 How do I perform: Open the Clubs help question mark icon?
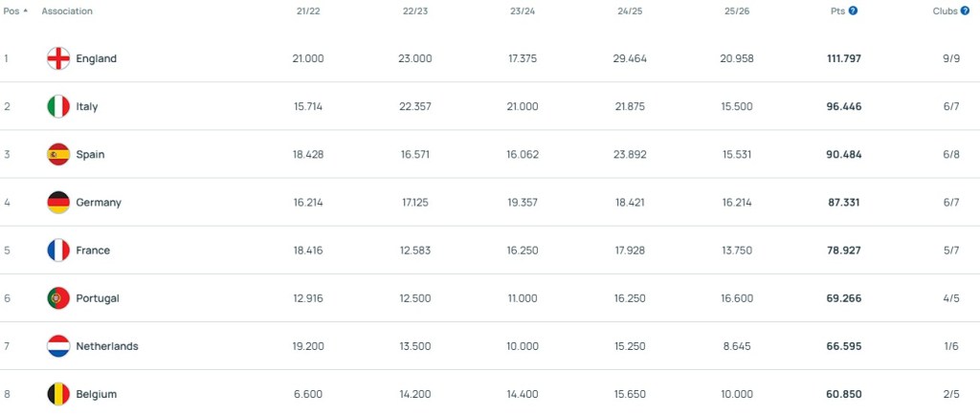pyautogui.click(x=966, y=11)
